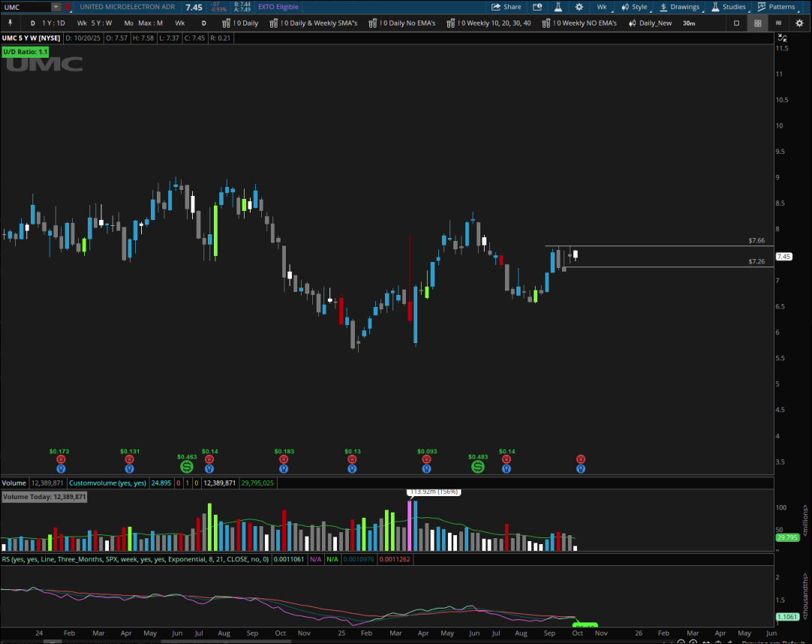Click the Share button
This screenshot has width=812, height=644.
coord(506,8)
